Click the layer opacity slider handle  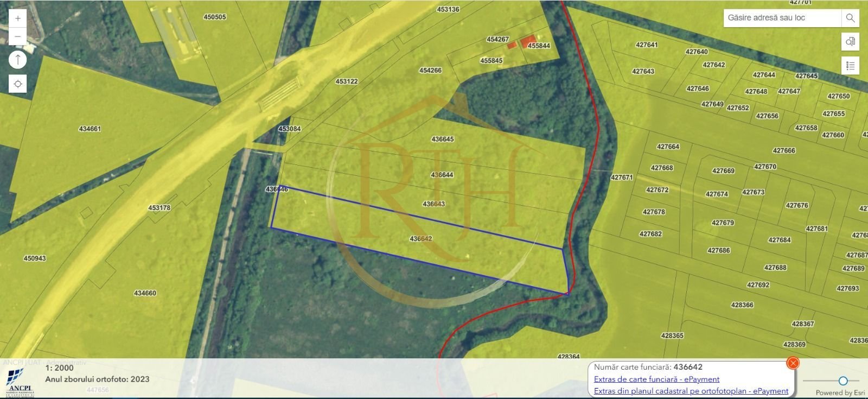click(843, 381)
